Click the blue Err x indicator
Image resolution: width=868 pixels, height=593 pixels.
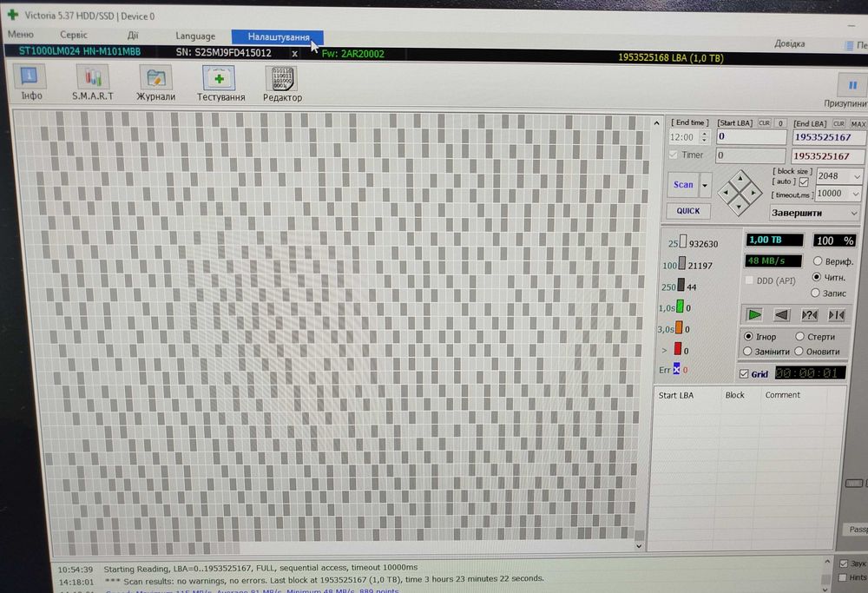click(676, 369)
